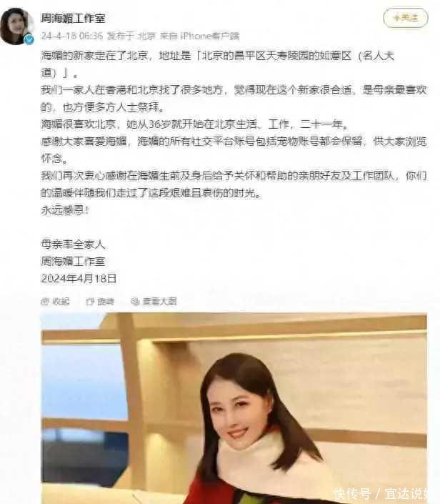Collapse the image using 收起 label
Screen dimensions: 440x504
pyautogui.click(x=61, y=301)
